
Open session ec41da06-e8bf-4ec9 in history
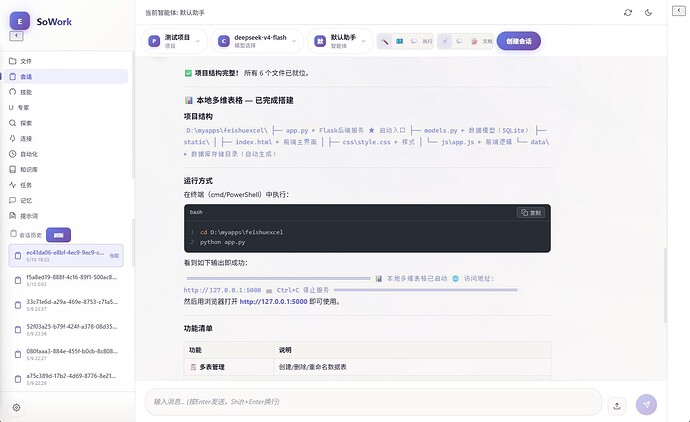[66, 256]
